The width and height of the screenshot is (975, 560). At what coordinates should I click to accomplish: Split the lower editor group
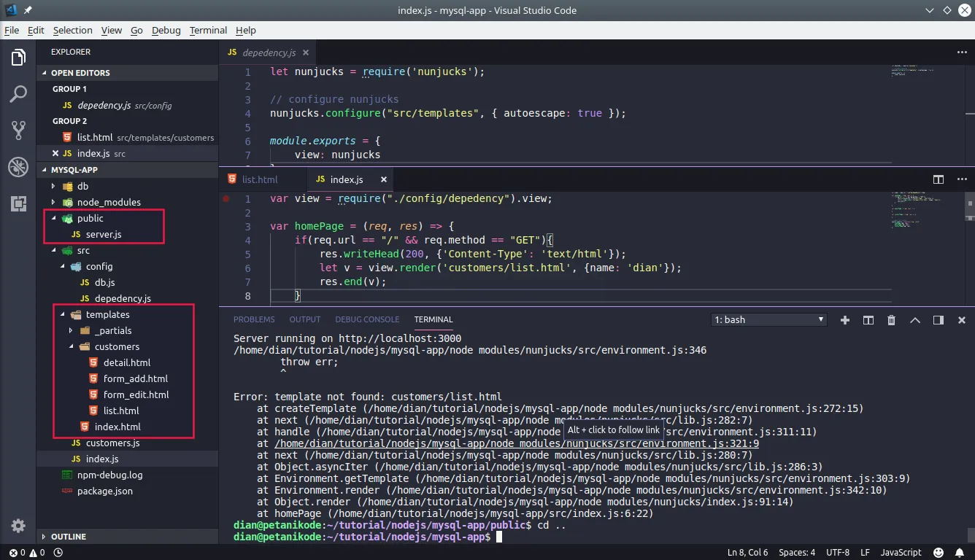coord(939,179)
